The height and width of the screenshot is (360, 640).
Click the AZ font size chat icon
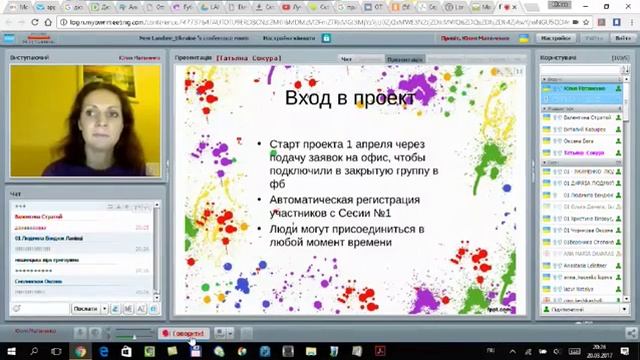coord(141,309)
